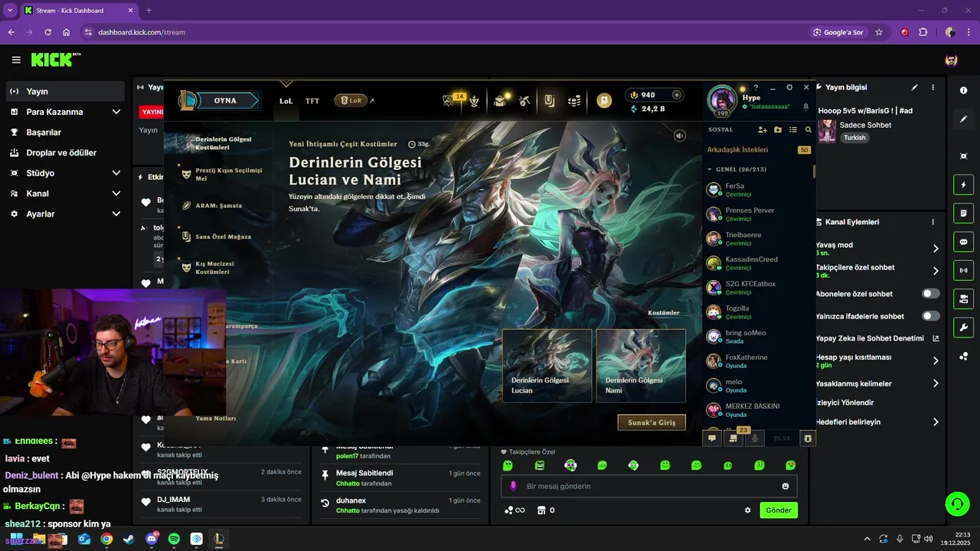Screen dimensions: 980x551
Task: Click list view icon in Sosyal panel
Action: (793, 130)
